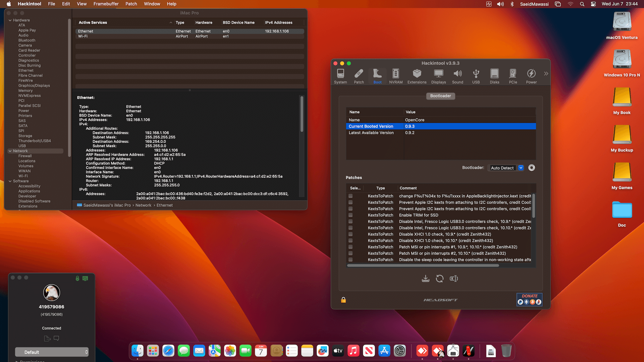Click SaeidMawassi's iMac Pro breadcrumb
Viewport: 644px width, 362px height.
click(104, 205)
